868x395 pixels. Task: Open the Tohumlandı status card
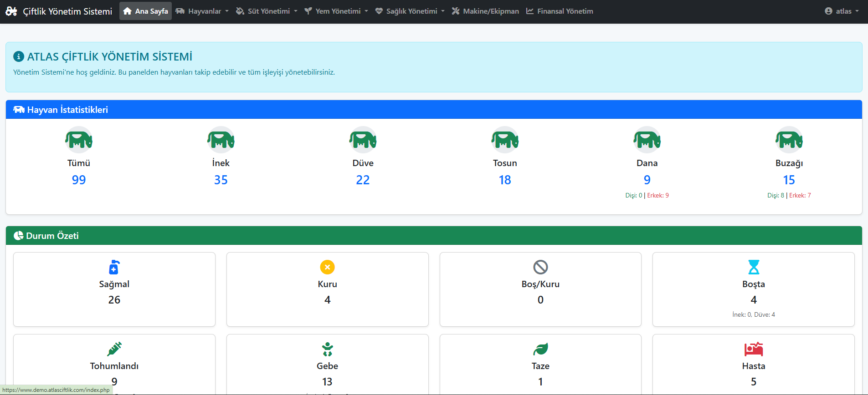pyautogui.click(x=114, y=365)
